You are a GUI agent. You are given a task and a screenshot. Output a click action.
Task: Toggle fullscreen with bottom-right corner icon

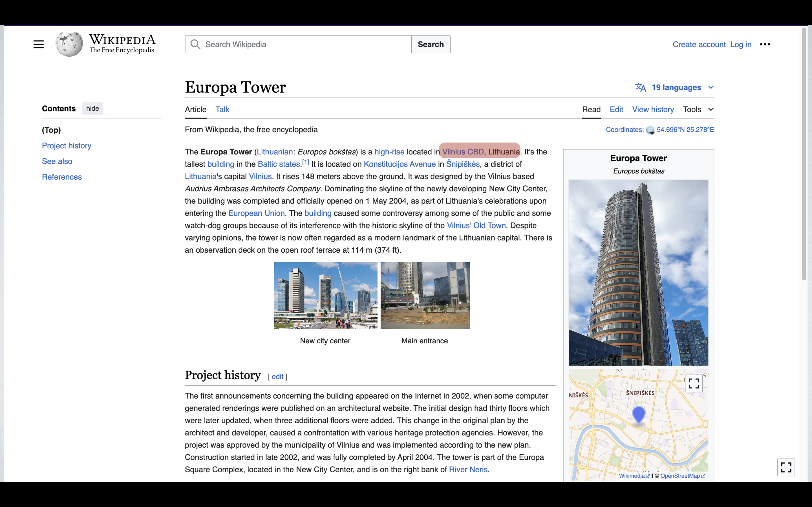coord(786,467)
